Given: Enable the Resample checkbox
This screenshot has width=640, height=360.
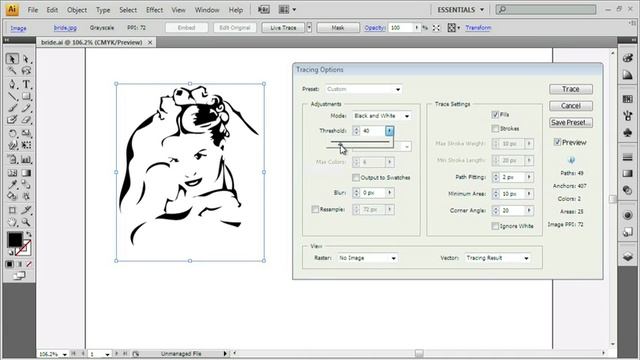Looking at the screenshot, I should point(315,209).
